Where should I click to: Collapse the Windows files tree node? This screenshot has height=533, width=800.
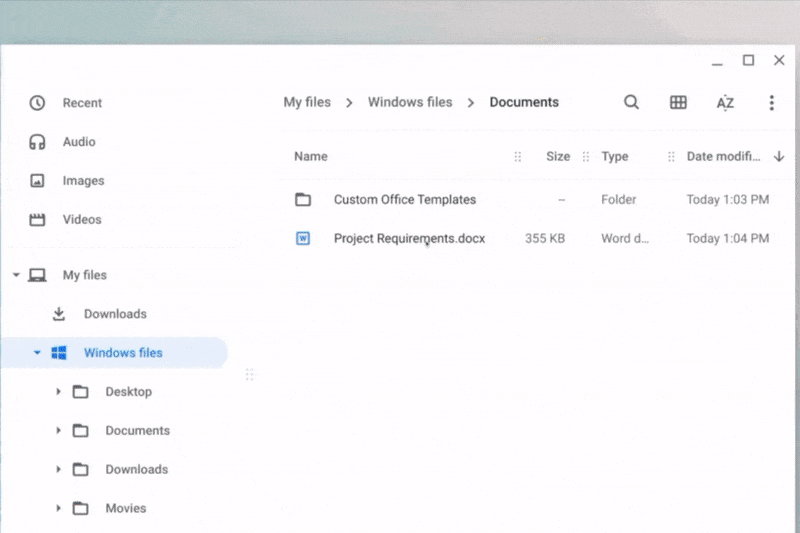(37, 353)
